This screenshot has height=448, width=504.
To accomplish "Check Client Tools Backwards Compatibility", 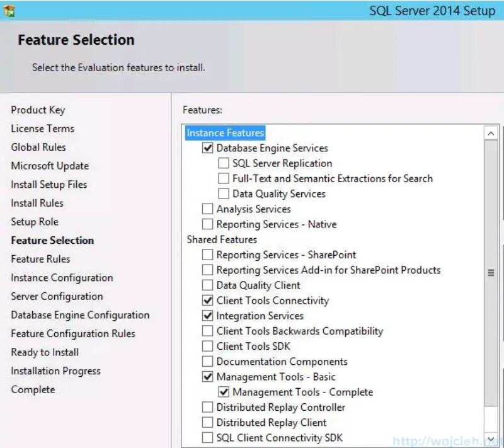I will tap(208, 331).
